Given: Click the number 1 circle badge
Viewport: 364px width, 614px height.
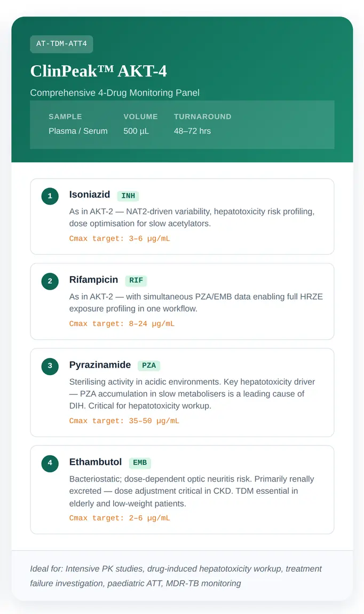Looking at the screenshot, I should 50,196.
